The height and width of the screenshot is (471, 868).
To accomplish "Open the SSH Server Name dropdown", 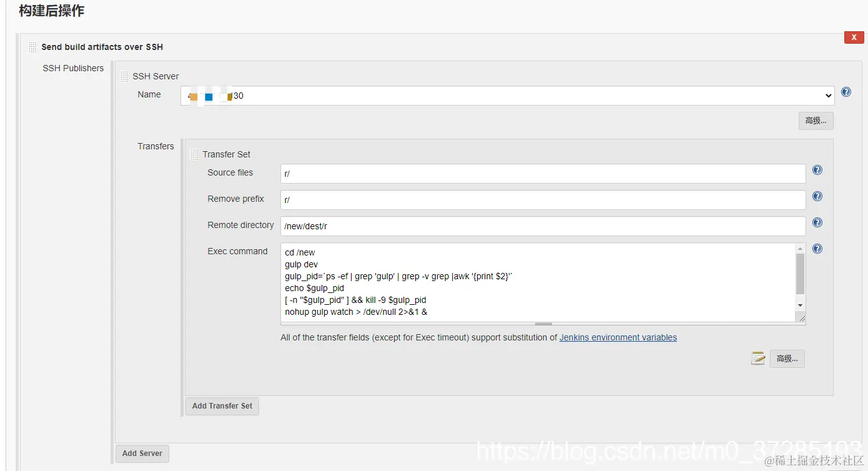I will coord(507,96).
